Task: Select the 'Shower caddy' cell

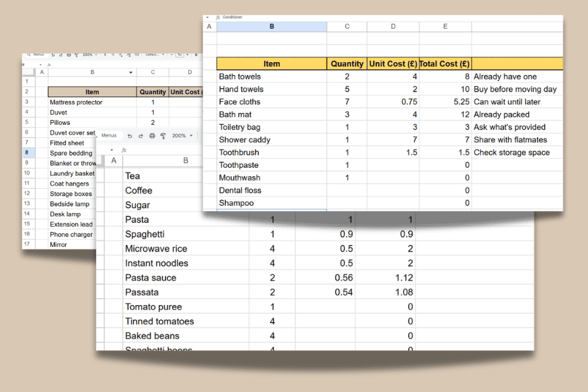Action: click(x=272, y=140)
